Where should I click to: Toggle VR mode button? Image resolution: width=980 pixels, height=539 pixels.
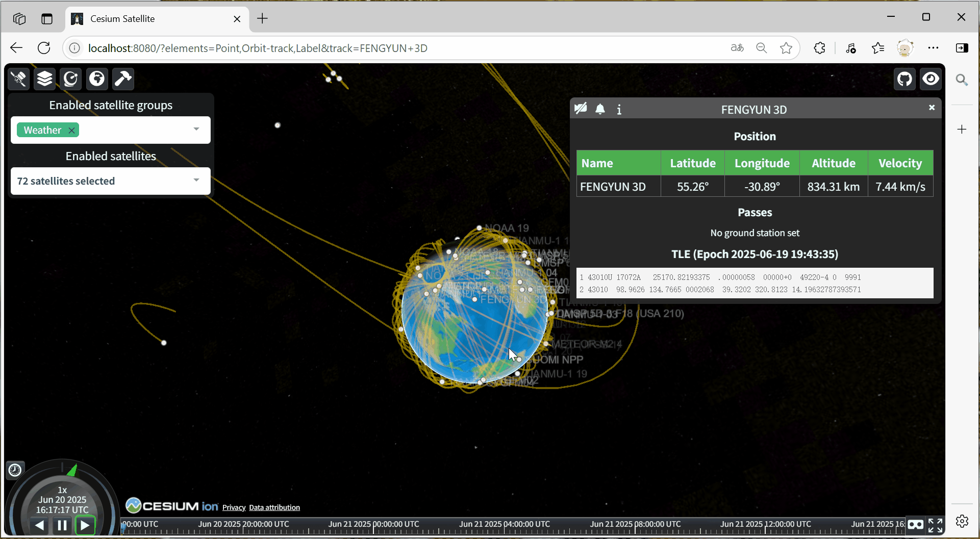pyautogui.click(x=915, y=525)
